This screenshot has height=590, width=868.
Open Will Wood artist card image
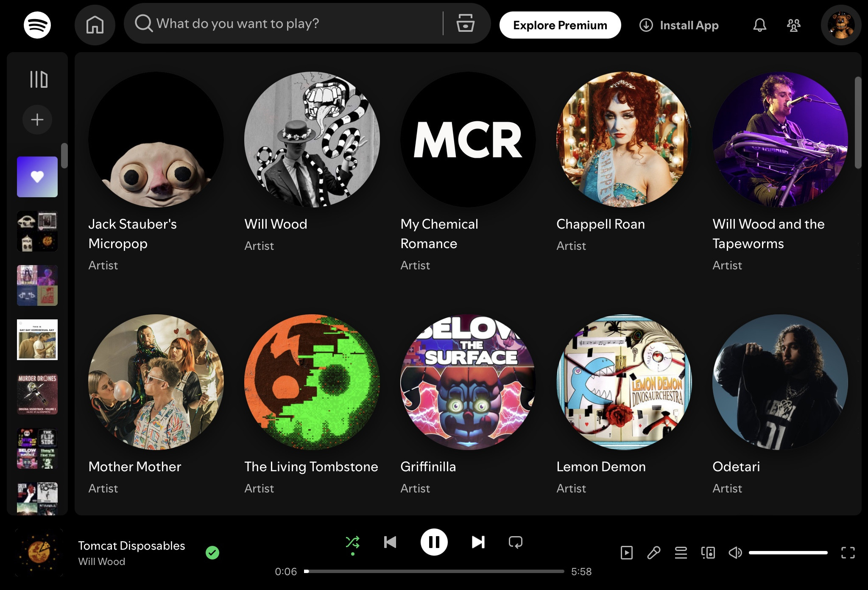[x=312, y=140]
